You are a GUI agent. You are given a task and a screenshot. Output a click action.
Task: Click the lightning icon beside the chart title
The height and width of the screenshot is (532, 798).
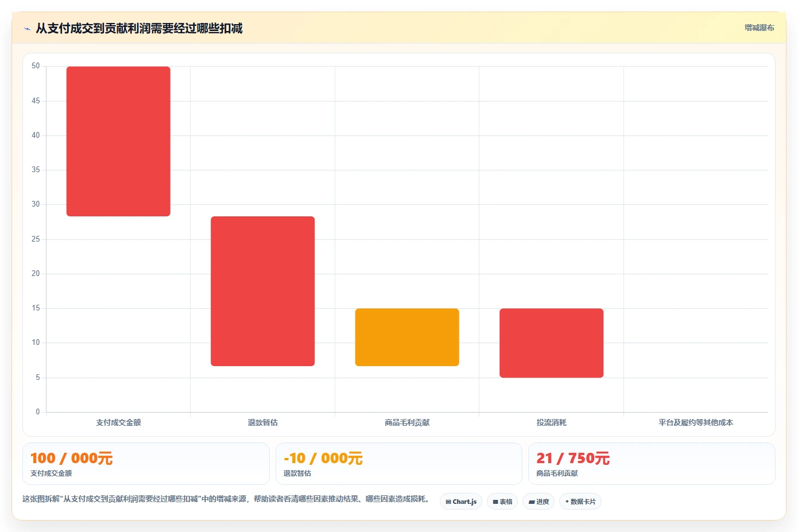pyautogui.click(x=27, y=29)
